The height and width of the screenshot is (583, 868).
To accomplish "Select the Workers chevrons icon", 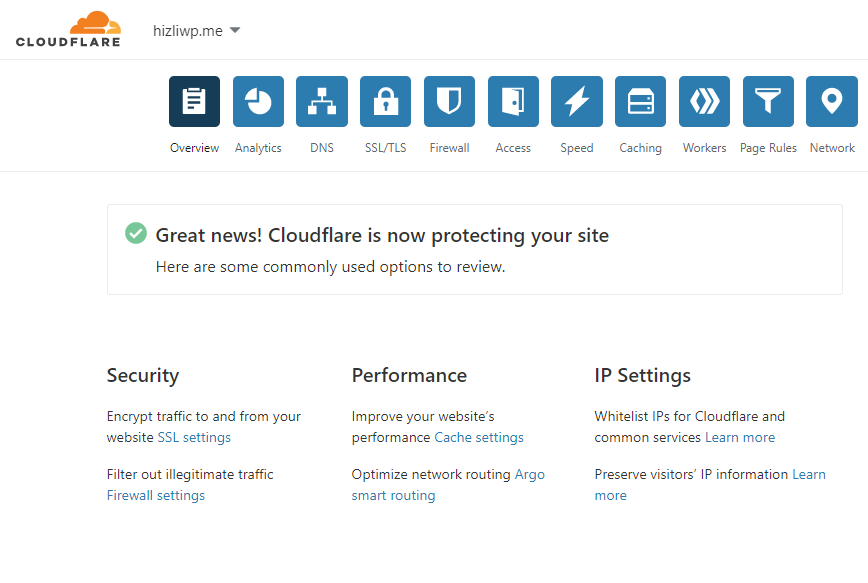I will (x=704, y=101).
